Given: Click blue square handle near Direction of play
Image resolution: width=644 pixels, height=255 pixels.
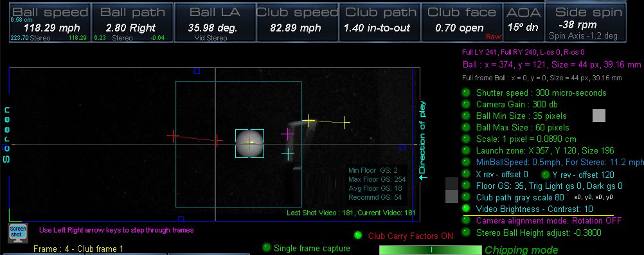Looking at the screenshot, I should (x=402, y=147).
